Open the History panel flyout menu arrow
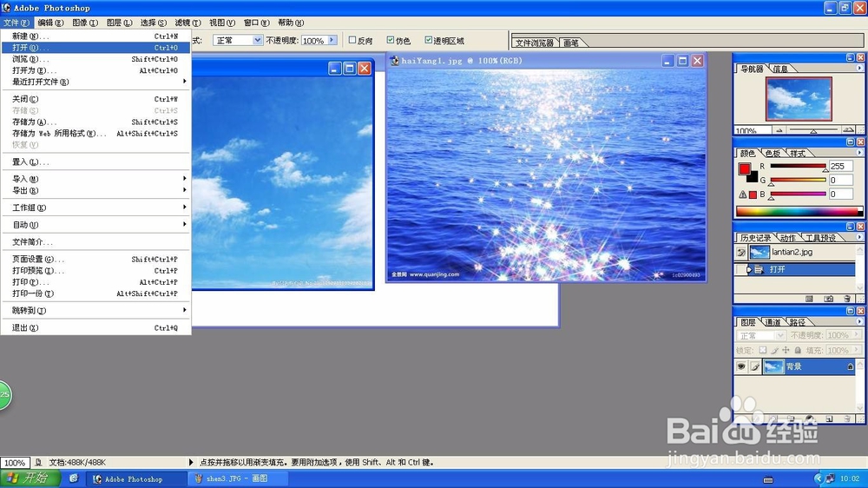 (859, 237)
